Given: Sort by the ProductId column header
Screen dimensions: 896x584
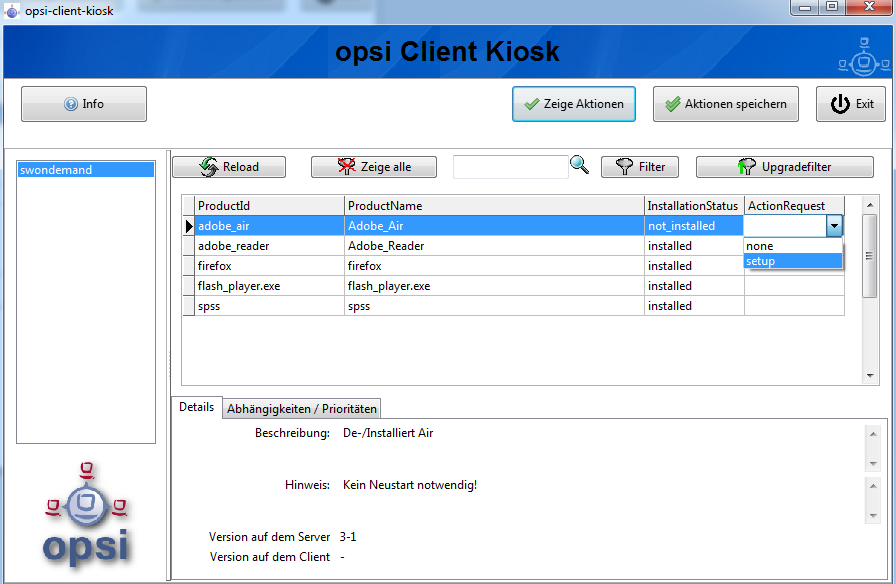Looking at the screenshot, I should point(269,206).
